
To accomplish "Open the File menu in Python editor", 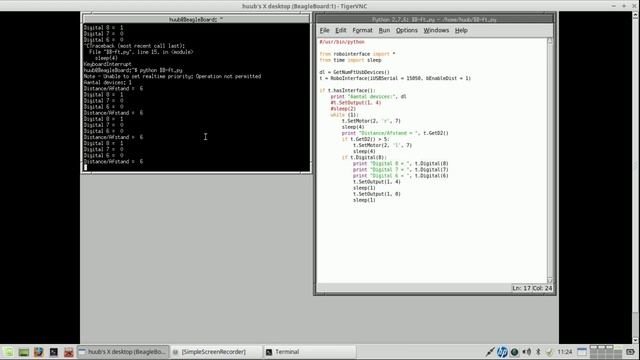I will tap(324, 30).
